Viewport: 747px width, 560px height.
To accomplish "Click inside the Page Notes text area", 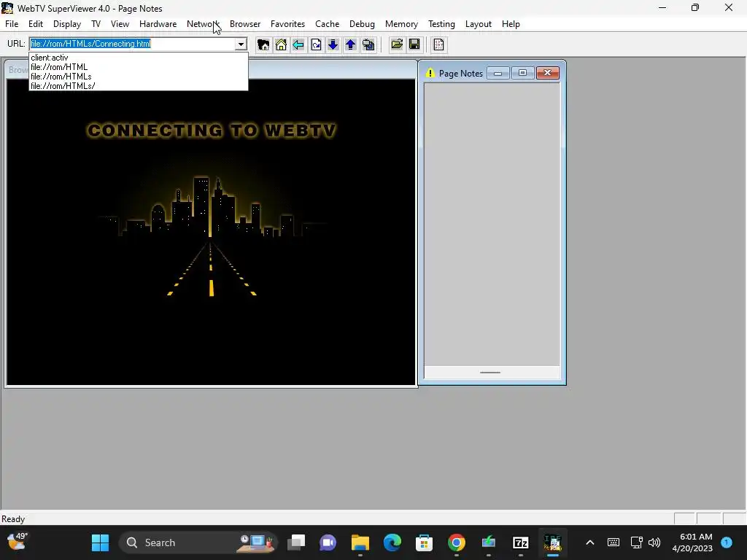I will [x=492, y=224].
